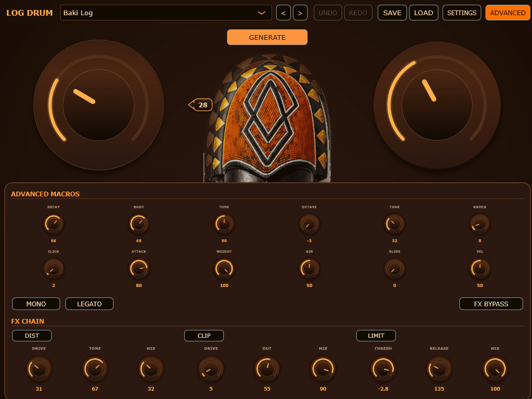Click the LOG DRUM title
This screenshot has width=532, height=399.
(x=29, y=13)
